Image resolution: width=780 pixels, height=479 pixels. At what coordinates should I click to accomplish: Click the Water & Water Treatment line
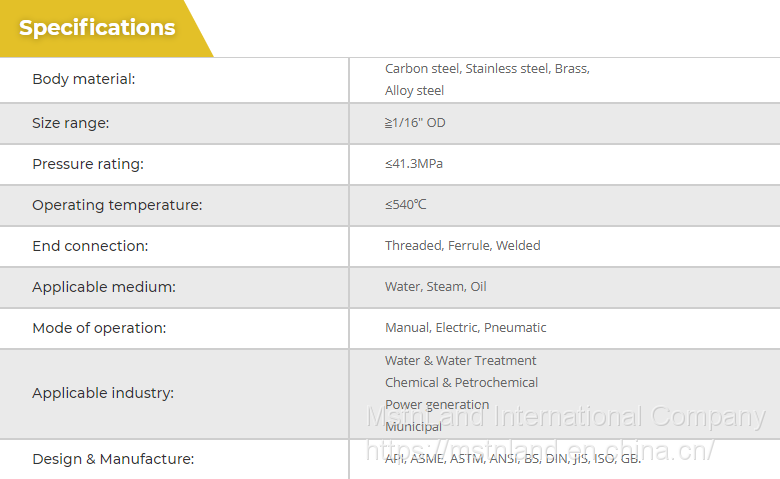(x=460, y=360)
